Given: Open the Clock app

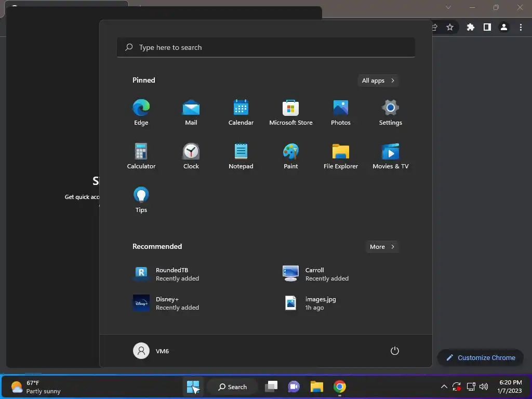Looking at the screenshot, I should click(191, 156).
